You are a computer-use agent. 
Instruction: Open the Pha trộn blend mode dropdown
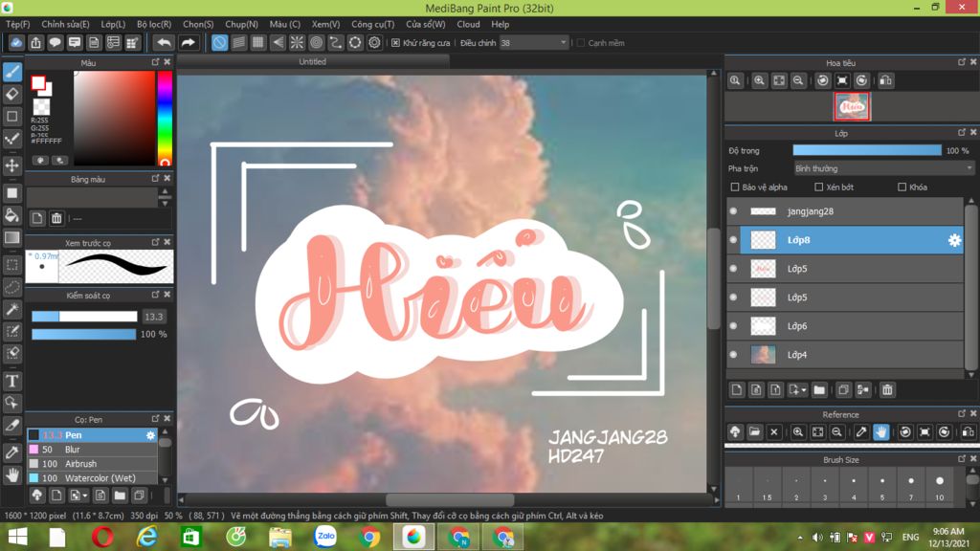(x=883, y=168)
